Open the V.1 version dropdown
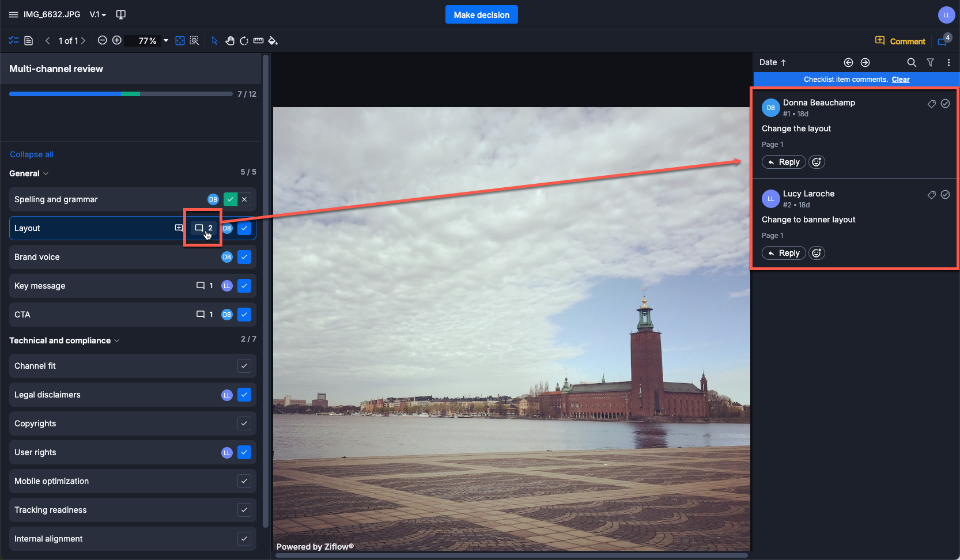 tap(98, 14)
